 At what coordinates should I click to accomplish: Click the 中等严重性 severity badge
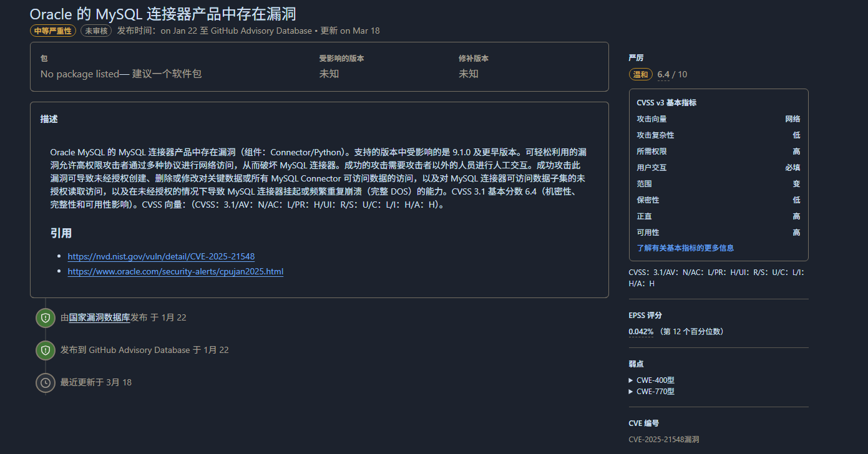(52, 31)
